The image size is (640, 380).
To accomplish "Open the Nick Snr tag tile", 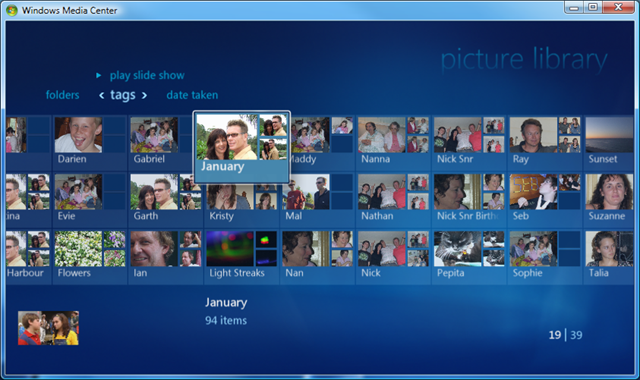I will click(x=469, y=142).
